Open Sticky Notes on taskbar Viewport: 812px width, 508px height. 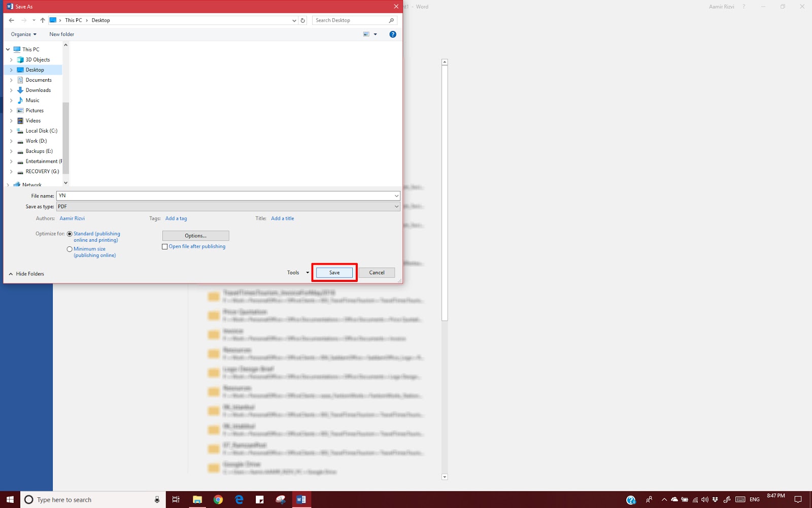(x=260, y=500)
